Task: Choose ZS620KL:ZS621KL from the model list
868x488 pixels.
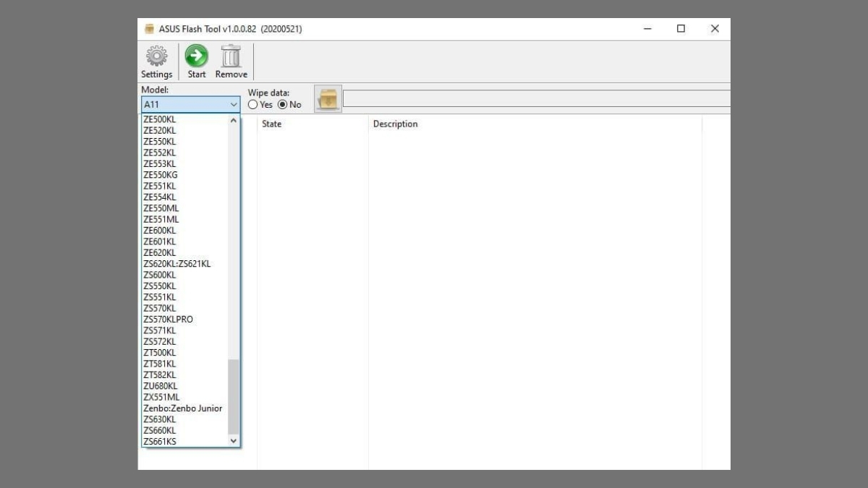Action: [x=177, y=264]
